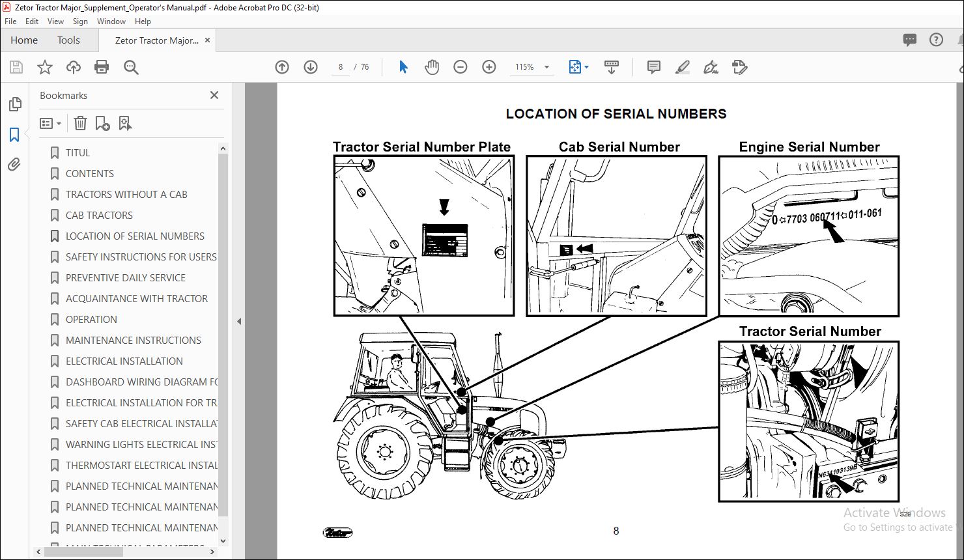Open SAFETY CAB ELECTRICAL INSTALLATION bookmark

click(141, 423)
